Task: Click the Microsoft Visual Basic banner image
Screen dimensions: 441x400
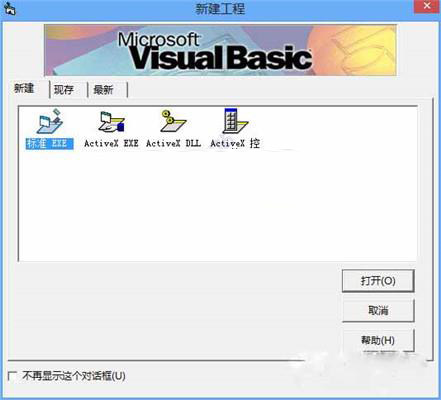Action: pyautogui.click(x=220, y=50)
